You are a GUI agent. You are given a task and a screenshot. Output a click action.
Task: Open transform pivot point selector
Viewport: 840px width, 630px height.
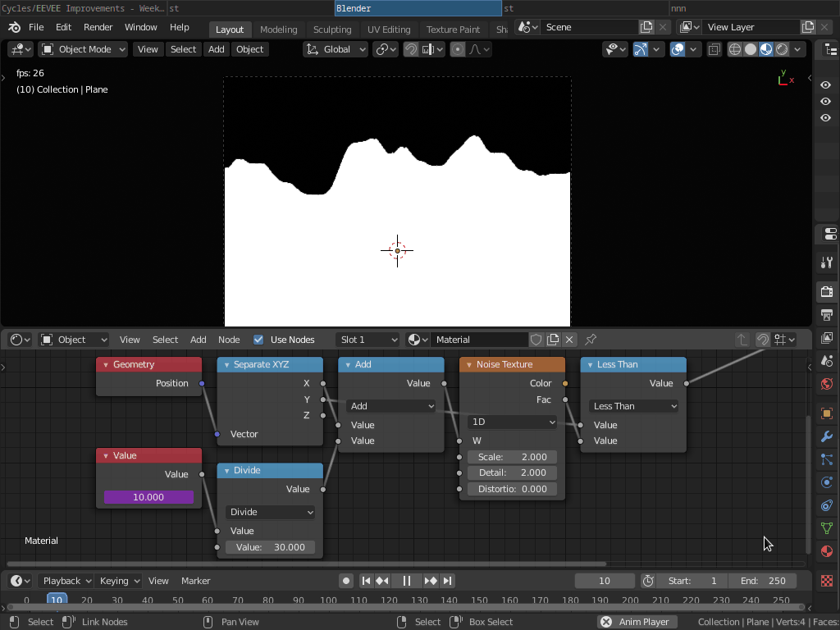(x=386, y=49)
